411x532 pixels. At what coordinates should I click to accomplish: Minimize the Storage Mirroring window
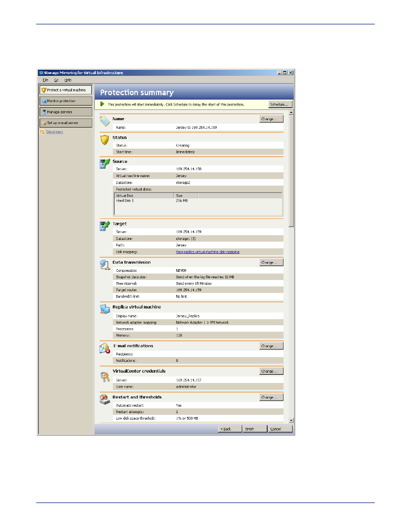(279, 73)
